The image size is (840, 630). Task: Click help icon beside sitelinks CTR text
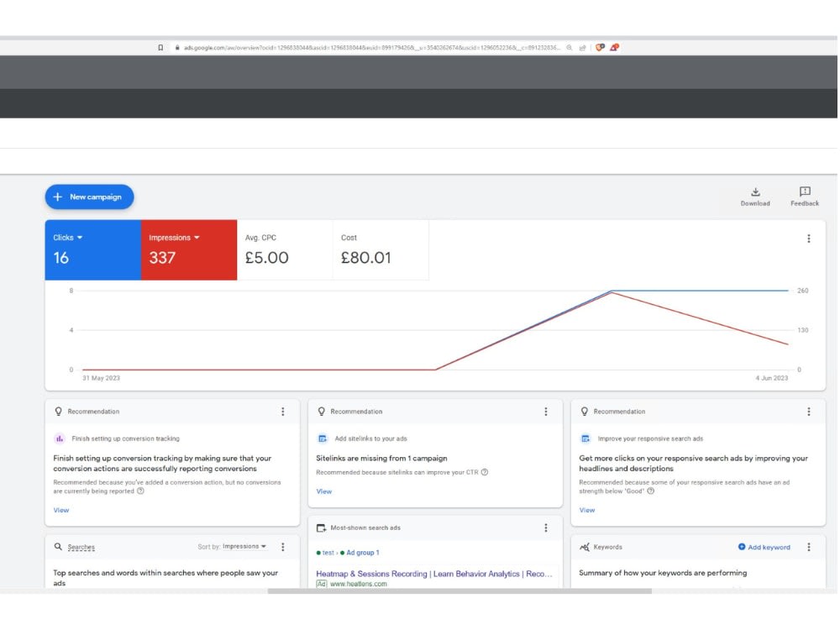click(485, 472)
